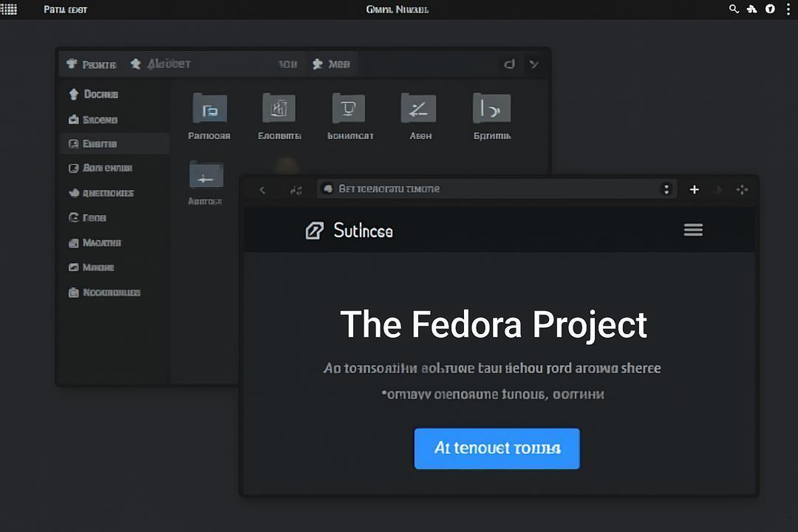Open the app grid icon in top bar
Image resolution: width=798 pixels, height=532 pixels.
(x=9, y=9)
